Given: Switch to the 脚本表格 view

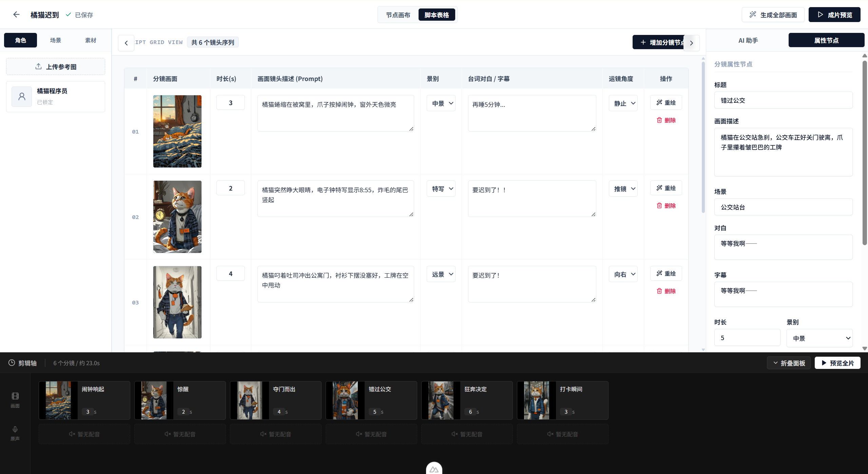Looking at the screenshot, I should (x=437, y=15).
